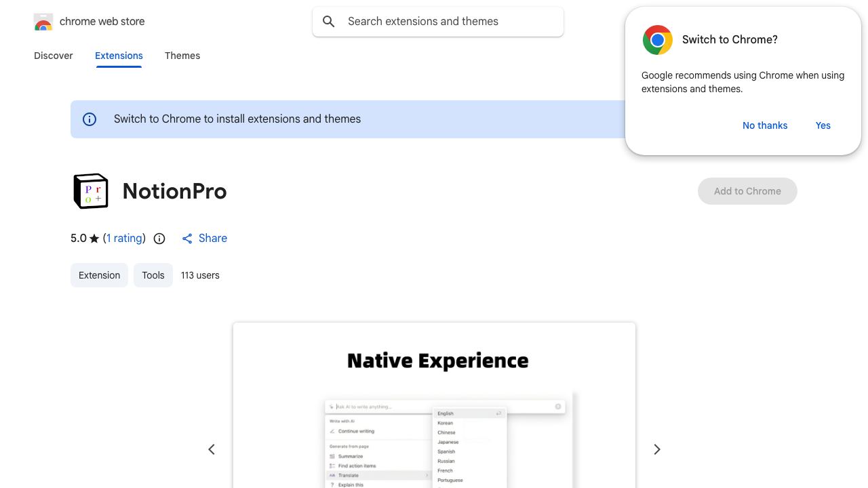
Task: Click the Tools category chip
Action: click(x=153, y=275)
